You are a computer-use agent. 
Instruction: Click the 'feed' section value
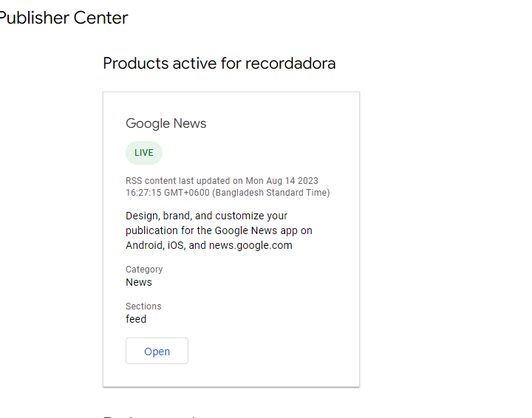coord(136,319)
